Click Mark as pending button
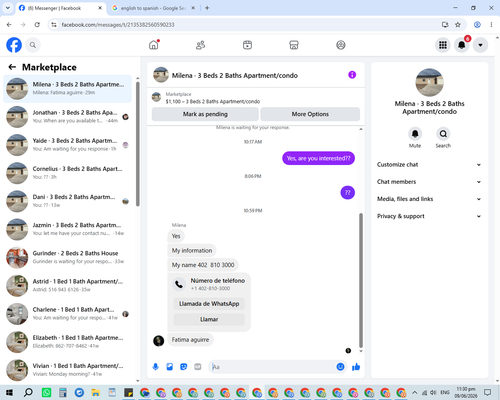Image resolution: width=500 pixels, height=400 pixels. click(205, 114)
